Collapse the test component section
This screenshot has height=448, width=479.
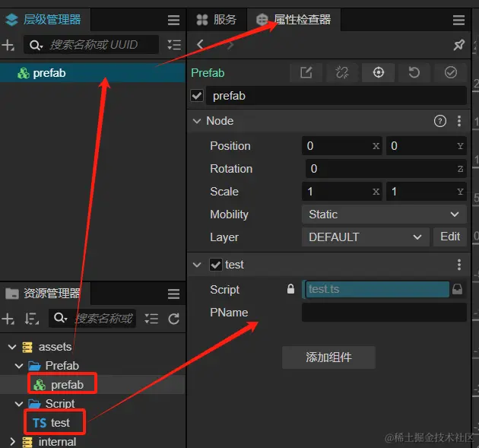pos(197,265)
